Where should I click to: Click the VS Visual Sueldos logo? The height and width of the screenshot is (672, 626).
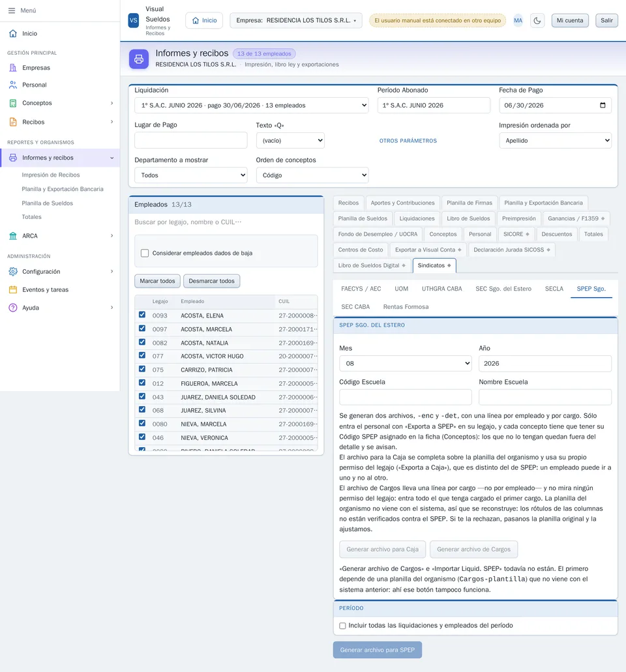pyautogui.click(x=134, y=21)
